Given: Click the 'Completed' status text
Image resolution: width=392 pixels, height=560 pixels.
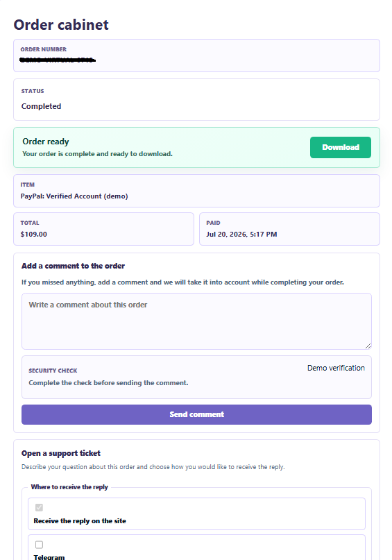Looking at the screenshot, I should tap(41, 106).
